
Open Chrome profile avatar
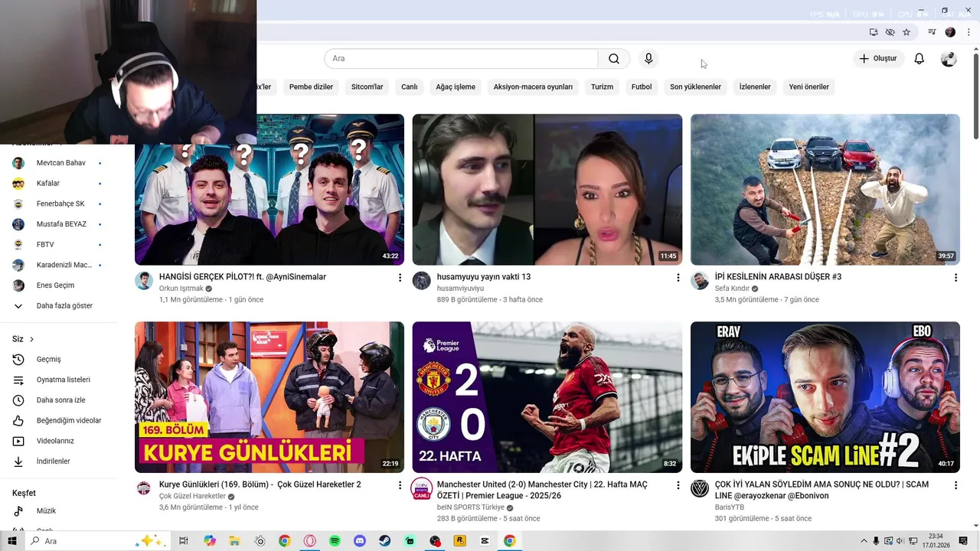950,32
